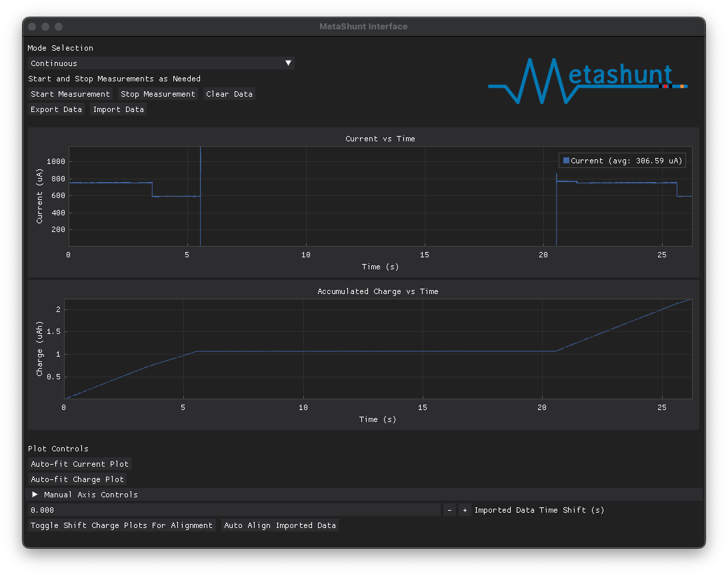
Task: Open the Mode Selection dropdown arrow
Action: (x=288, y=63)
